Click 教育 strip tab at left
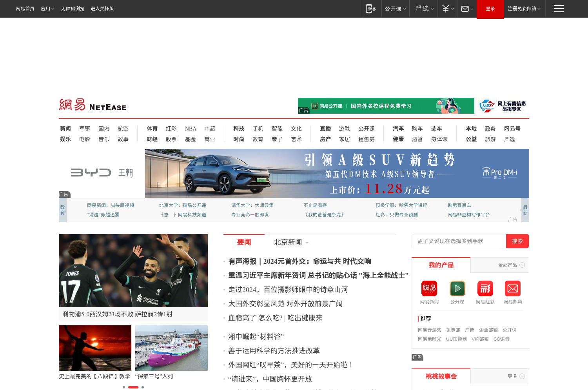588x390 pixels. point(63,210)
